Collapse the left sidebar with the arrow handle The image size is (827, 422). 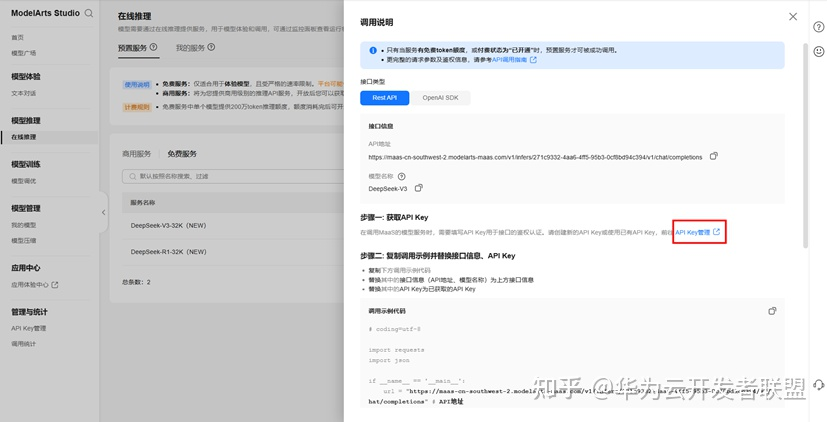coord(104,212)
